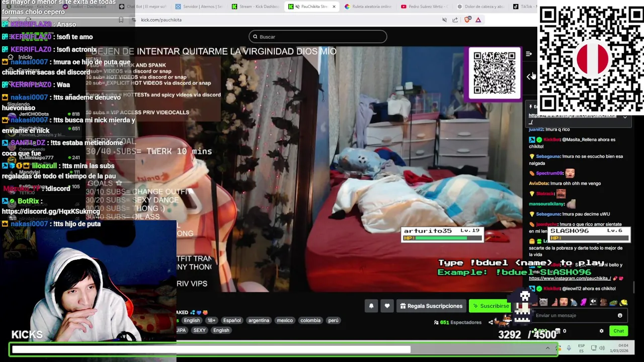Viewport: 644px width, 362px height.
Task: Click the share icon in address bar
Action: pos(455,20)
